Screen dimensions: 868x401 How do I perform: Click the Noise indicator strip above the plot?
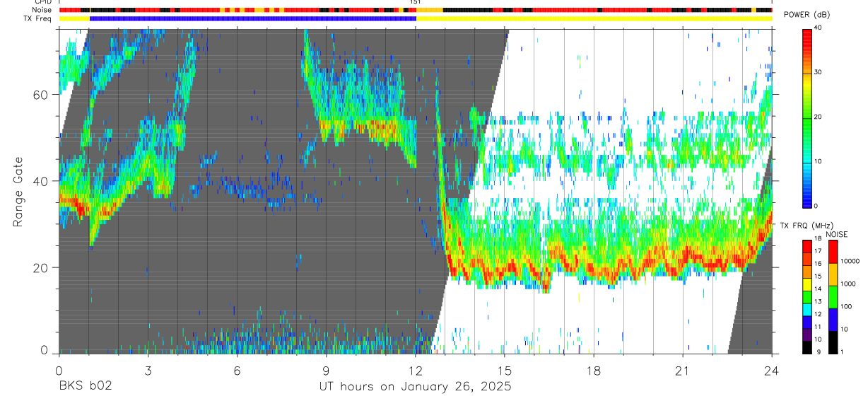click(x=415, y=10)
